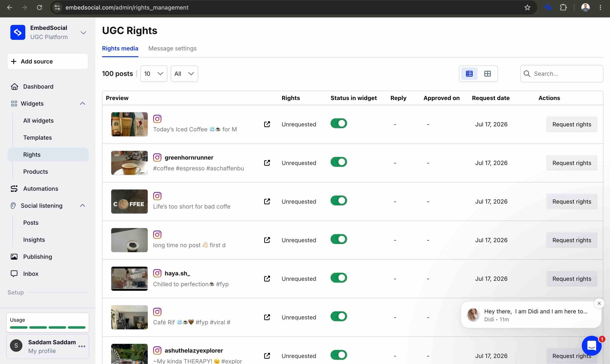The width and height of the screenshot is (610, 364).
Task: Open external link for Café Rif post
Action: [267, 317]
